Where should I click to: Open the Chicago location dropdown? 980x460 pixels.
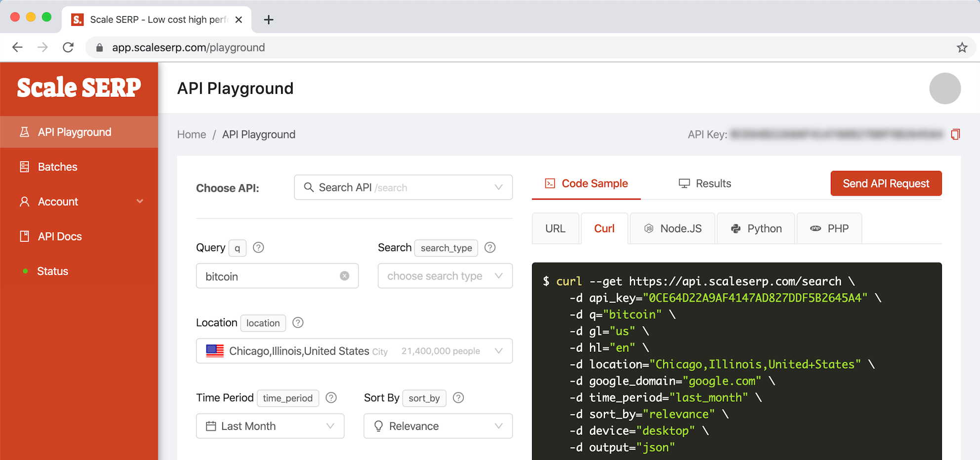pos(354,351)
